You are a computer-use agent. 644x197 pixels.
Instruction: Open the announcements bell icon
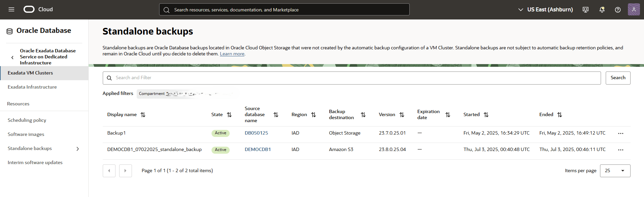point(602,10)
